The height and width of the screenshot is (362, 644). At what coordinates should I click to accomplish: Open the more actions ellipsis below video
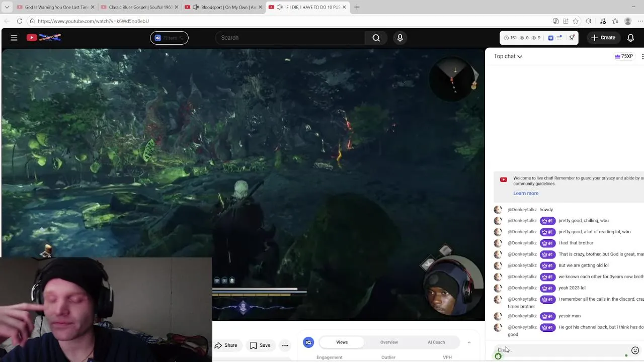(285, 345)
